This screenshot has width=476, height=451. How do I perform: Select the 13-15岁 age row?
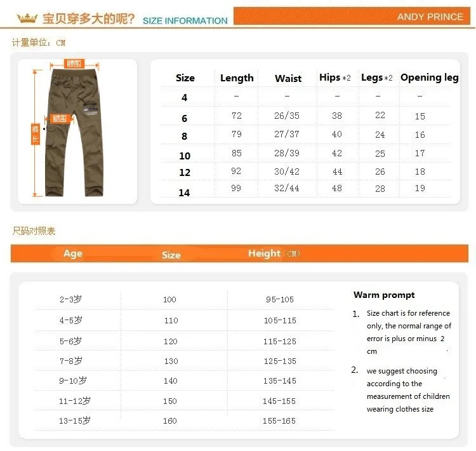click(75, 421)
